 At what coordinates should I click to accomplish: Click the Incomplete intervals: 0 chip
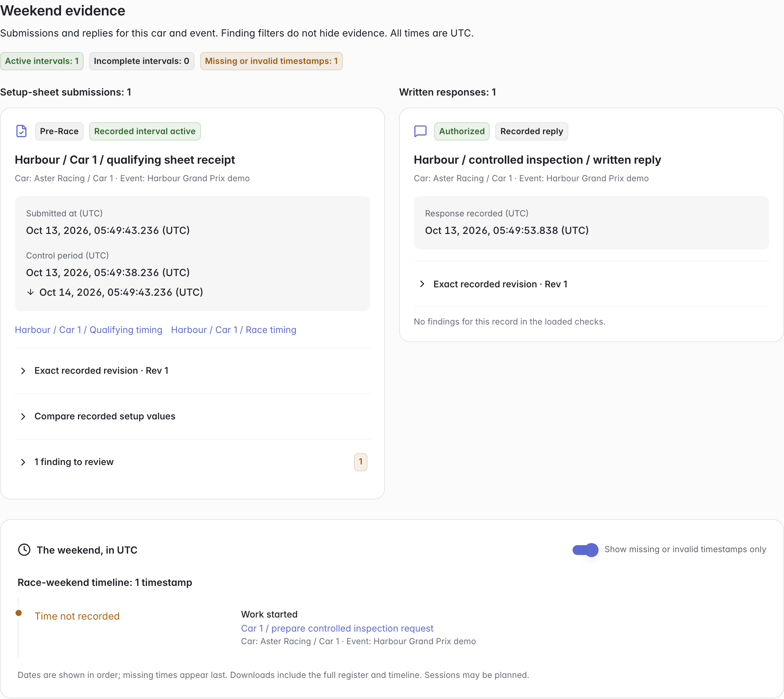[x=142, y=61]
